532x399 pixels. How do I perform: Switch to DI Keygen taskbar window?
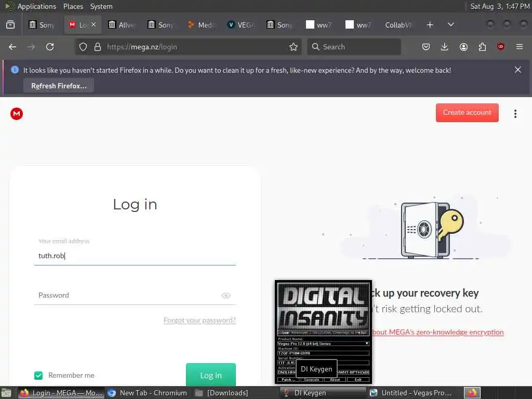pos(323,393)
